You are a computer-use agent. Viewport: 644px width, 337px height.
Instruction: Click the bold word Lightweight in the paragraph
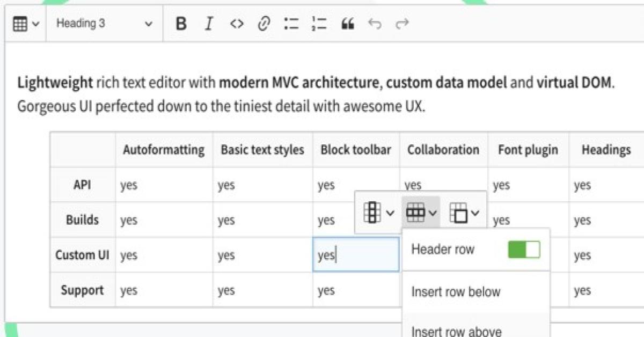[x=55, y=83]
